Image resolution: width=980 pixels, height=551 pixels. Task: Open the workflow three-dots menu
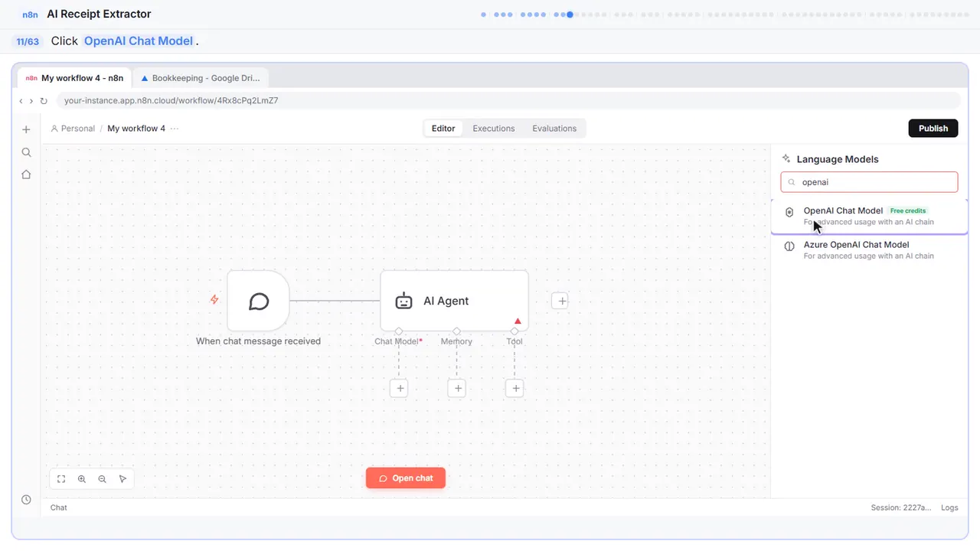pos(175,129)
